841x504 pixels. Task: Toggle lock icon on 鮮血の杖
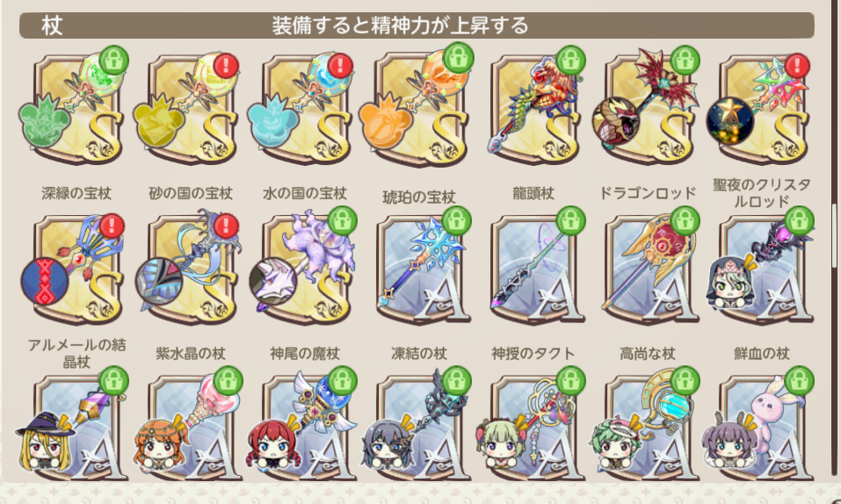click(x=799, y=220)
